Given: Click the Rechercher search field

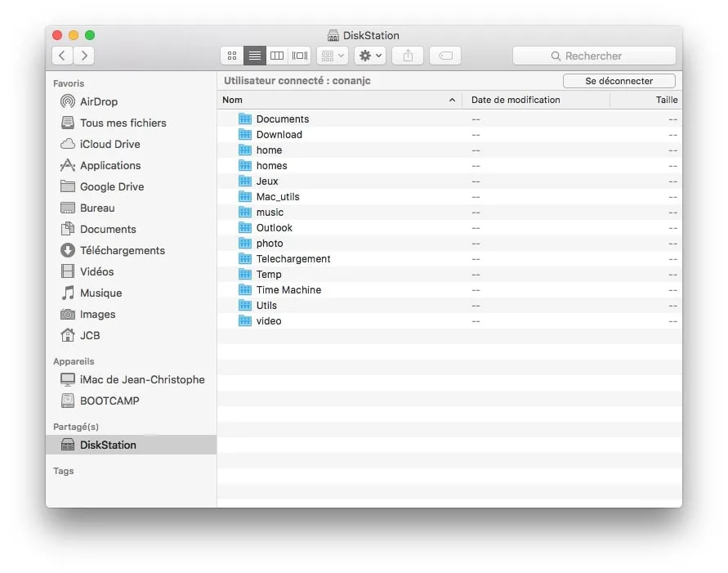Looking at the screenshot, I should 594,56.
